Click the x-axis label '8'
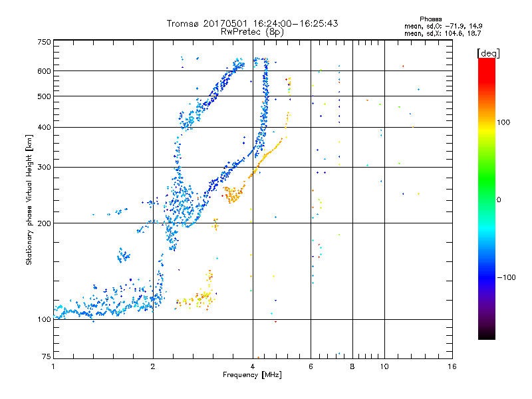Viewport: 532px width, 399px height. [x=352, y=366]
